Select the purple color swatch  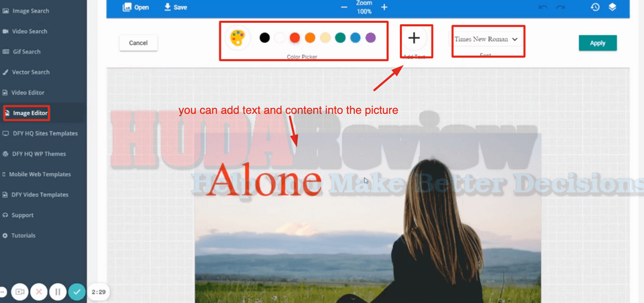(x=370, y=38)
